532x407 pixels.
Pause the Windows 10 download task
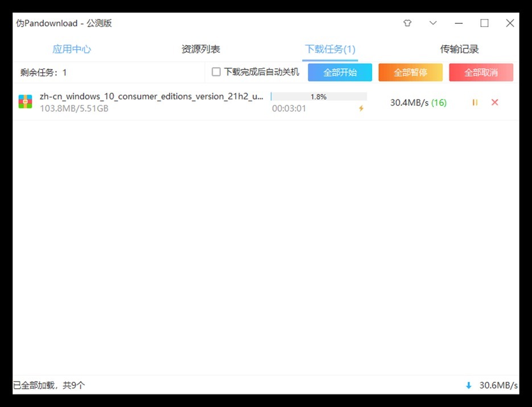[475, 102]
